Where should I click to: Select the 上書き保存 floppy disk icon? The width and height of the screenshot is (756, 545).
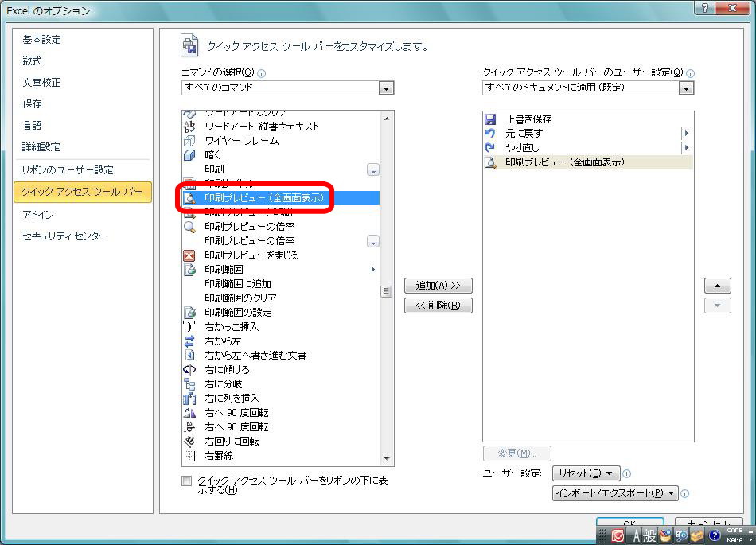(490, 119)
